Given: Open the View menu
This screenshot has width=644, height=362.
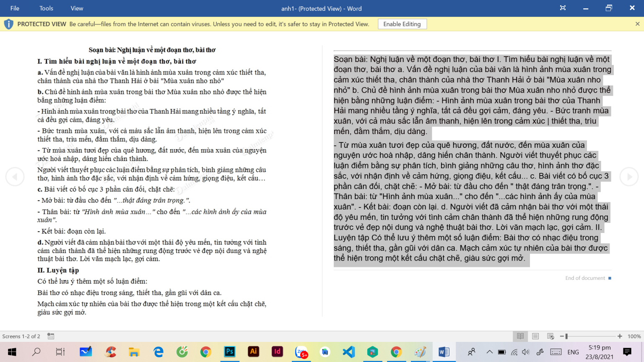Looking at the screenshot, I should click(77, 8).
